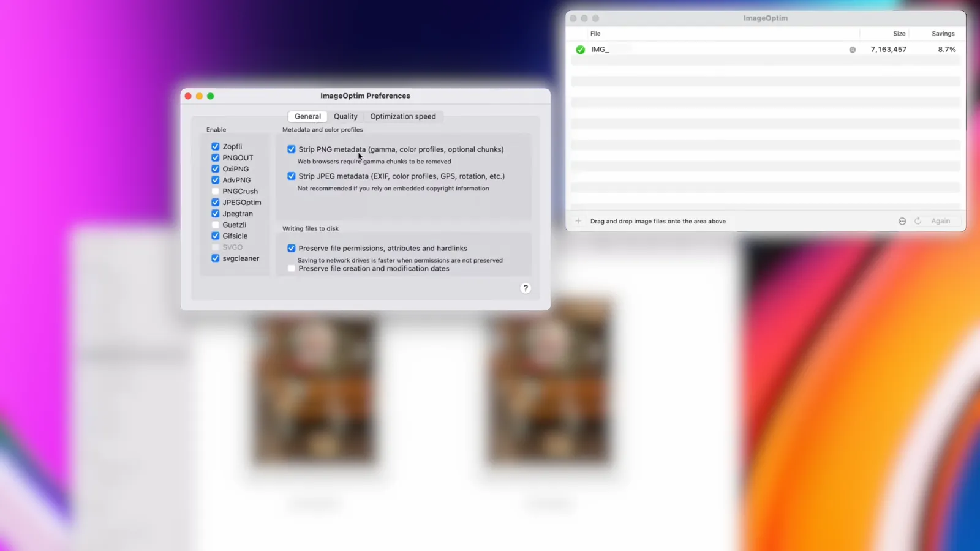980x551 pixels.
Task: Enable the Guetzli optimizer
Action: tap(215, 225)
